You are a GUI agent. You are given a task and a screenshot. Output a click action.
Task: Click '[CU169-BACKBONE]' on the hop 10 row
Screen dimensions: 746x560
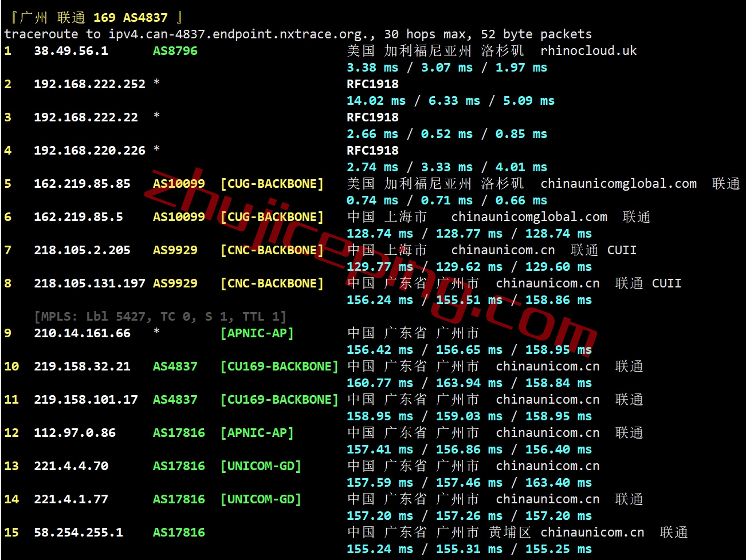coord(280,366)
